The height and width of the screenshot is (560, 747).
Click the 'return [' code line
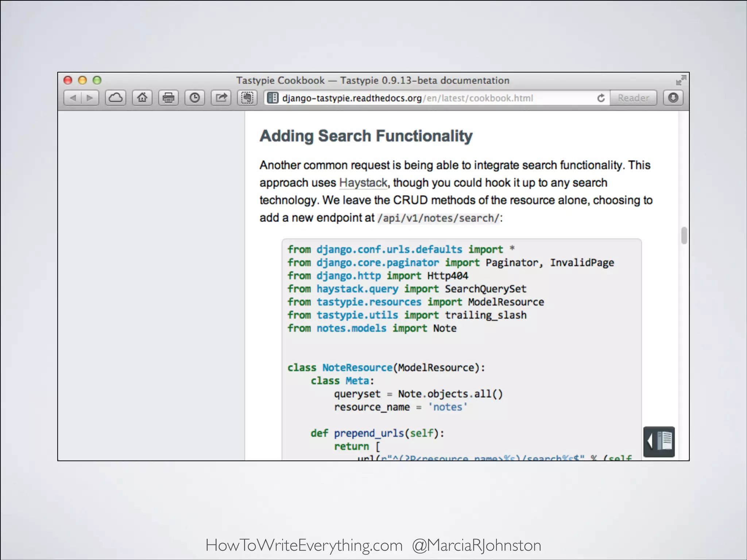[357, 446]
